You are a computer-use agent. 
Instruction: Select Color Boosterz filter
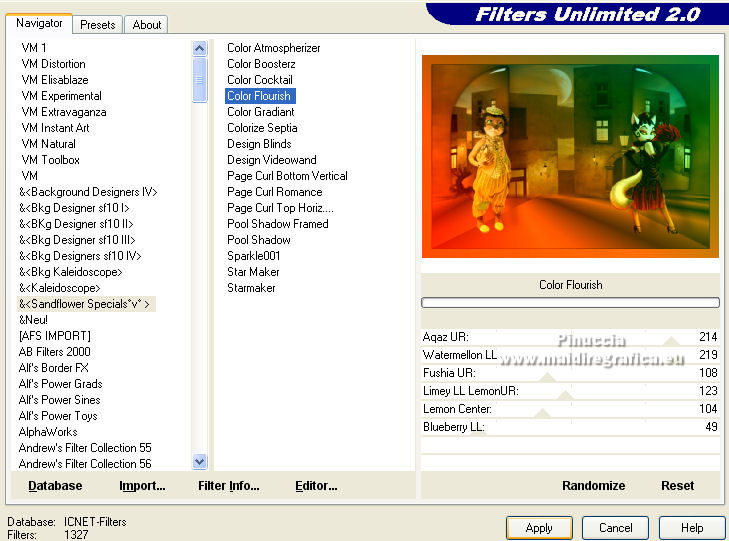click(x=261, y=64)
